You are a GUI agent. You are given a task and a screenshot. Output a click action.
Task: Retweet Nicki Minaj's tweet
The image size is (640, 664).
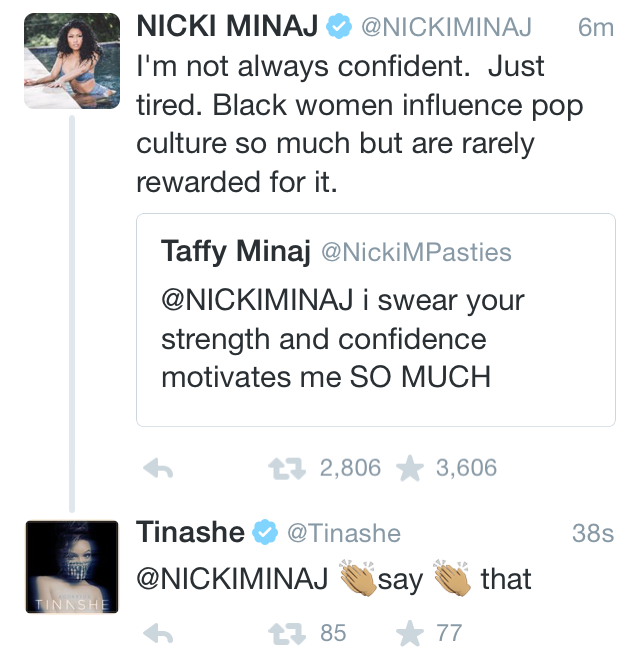pos(290,468)
